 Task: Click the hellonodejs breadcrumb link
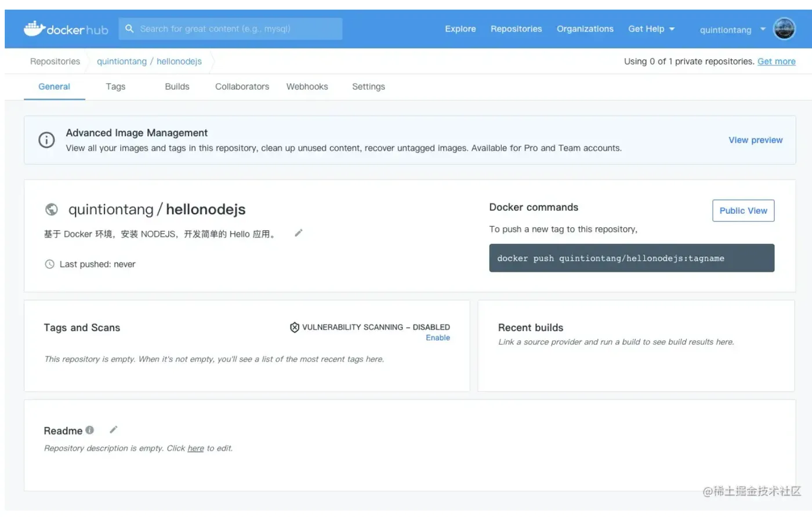click(179, 61)
